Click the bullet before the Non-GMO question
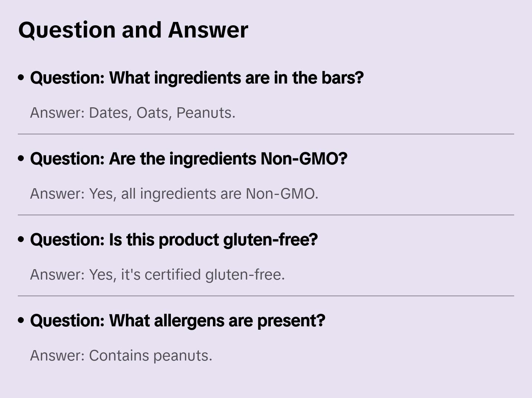Screen dimensions: 532x398 tap(21, 159)
